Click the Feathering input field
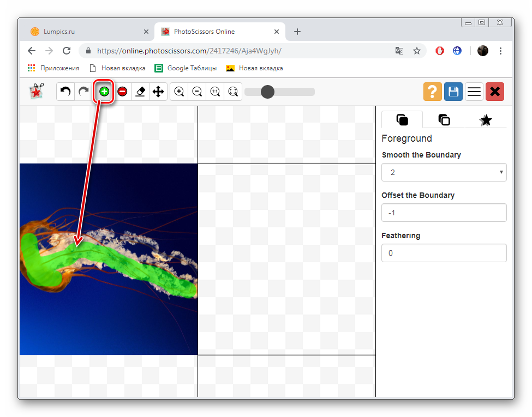Viewport: 532px width, 417px height. (x=444, y=253)
